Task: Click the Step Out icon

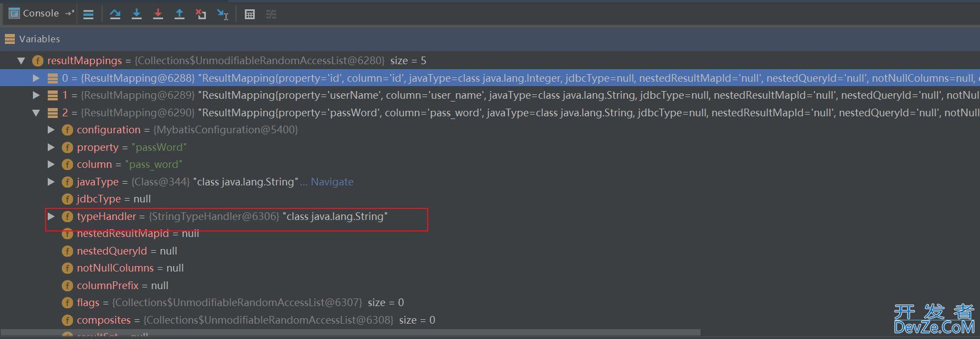Action: click(179, 14)
